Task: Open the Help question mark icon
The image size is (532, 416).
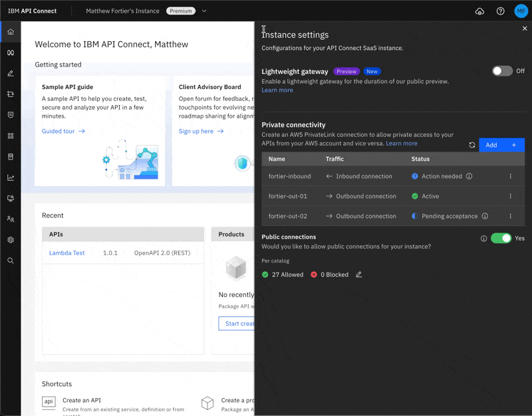Action: (x=501, y=11)
